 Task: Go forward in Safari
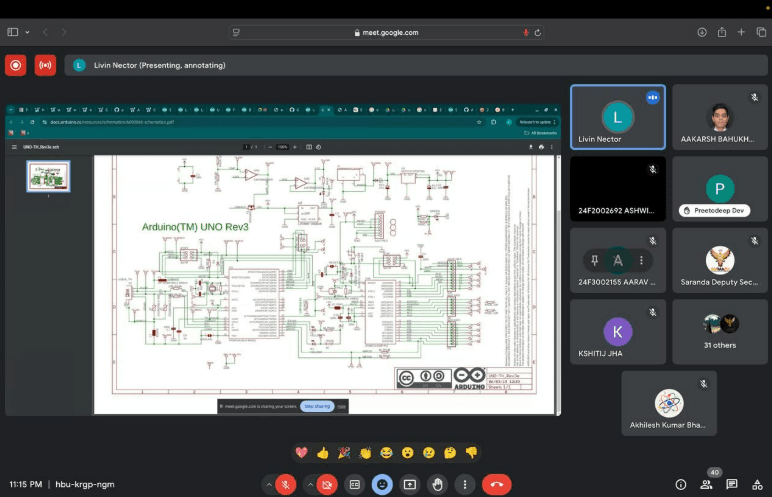[x=64, y=32]
